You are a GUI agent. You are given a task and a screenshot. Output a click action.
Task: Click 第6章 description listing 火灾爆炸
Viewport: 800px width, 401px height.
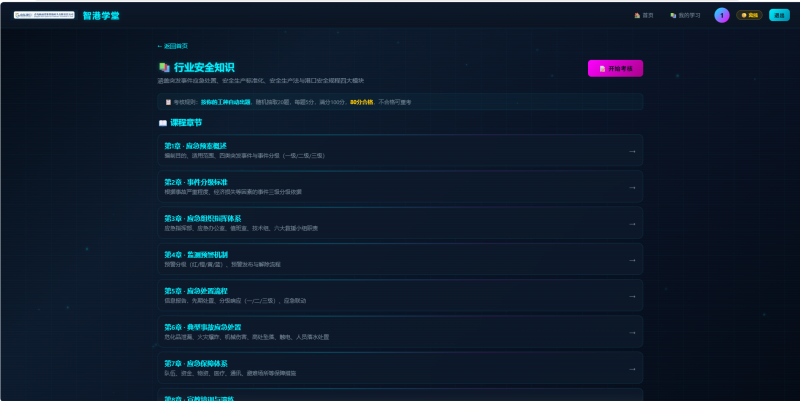pyautogui.click(x=246, y=337)
